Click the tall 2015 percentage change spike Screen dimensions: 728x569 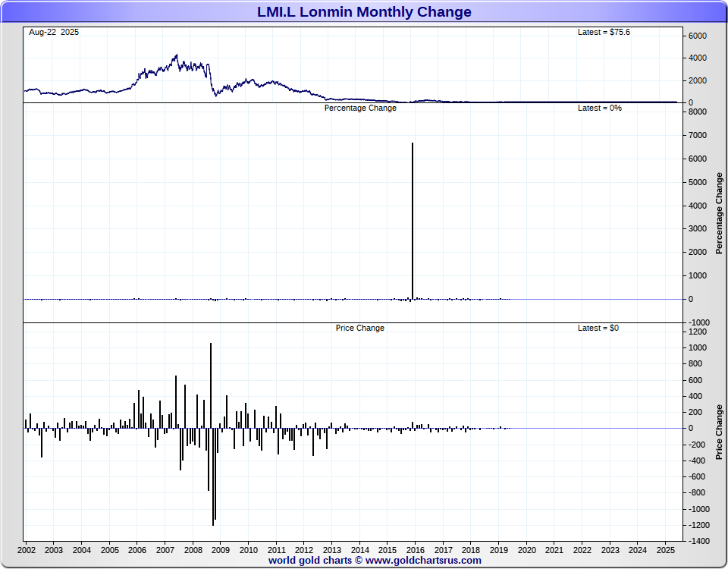pos(413,221)
